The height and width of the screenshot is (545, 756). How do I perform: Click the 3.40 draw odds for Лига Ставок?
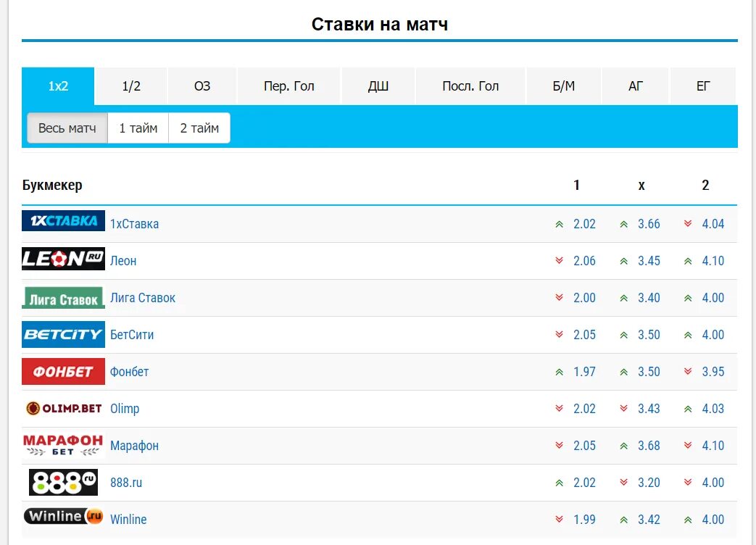pyautogui.click(x=649, y=298)
